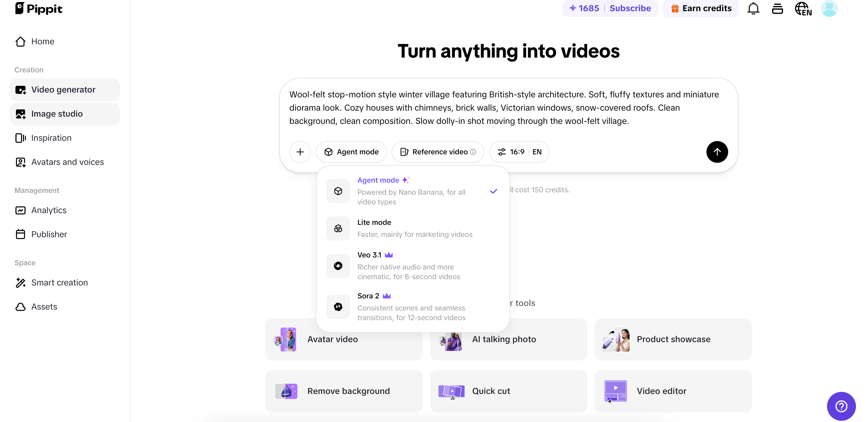The width and height of the screenshot is (868, 422).
Task: Open the Agent mode selector dropdown
Action: [x=351, y=152]
